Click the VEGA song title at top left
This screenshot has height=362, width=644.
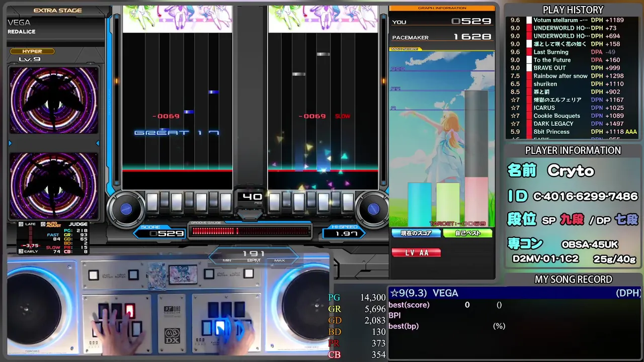coord(19,23)
